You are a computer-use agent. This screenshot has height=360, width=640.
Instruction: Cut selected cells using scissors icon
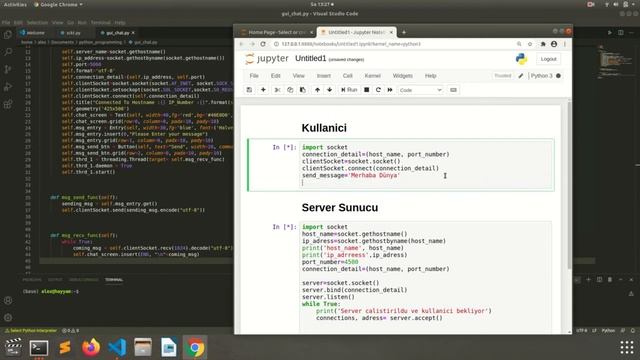tap(278, 90)
